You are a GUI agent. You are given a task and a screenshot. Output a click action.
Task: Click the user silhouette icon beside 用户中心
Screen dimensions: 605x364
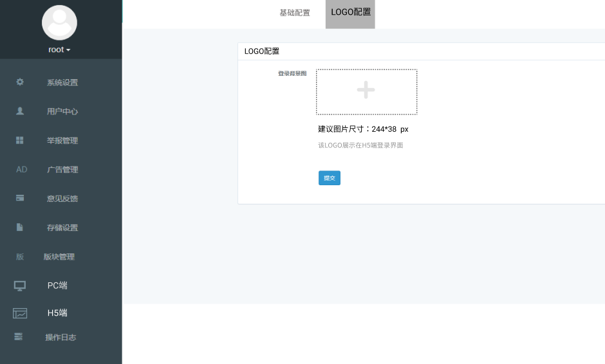tap(20, 111)
